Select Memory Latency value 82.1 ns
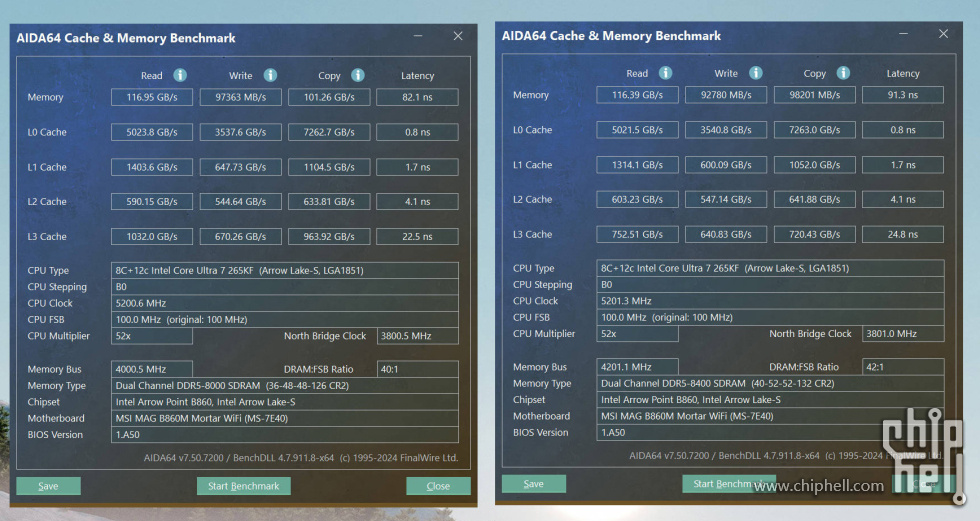The width and height of the screenshot is (980, 521). point(418,97)
